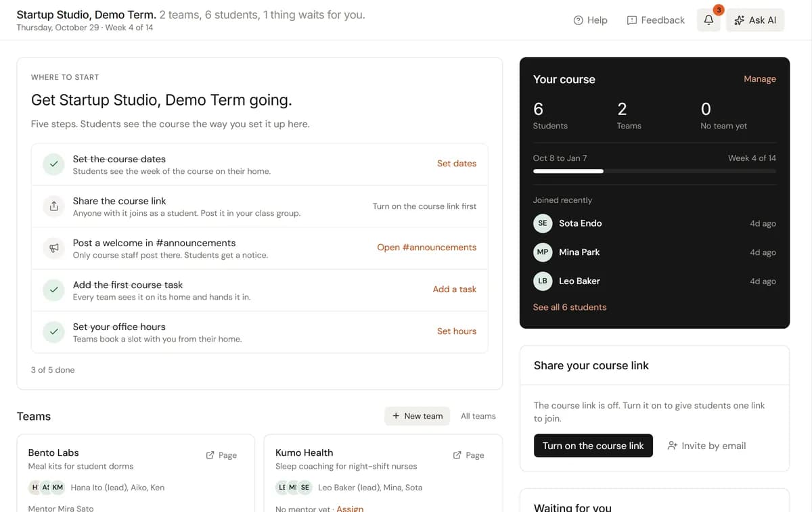Click the megaphone icon beside Post a welcome

[x=53, y=248]
